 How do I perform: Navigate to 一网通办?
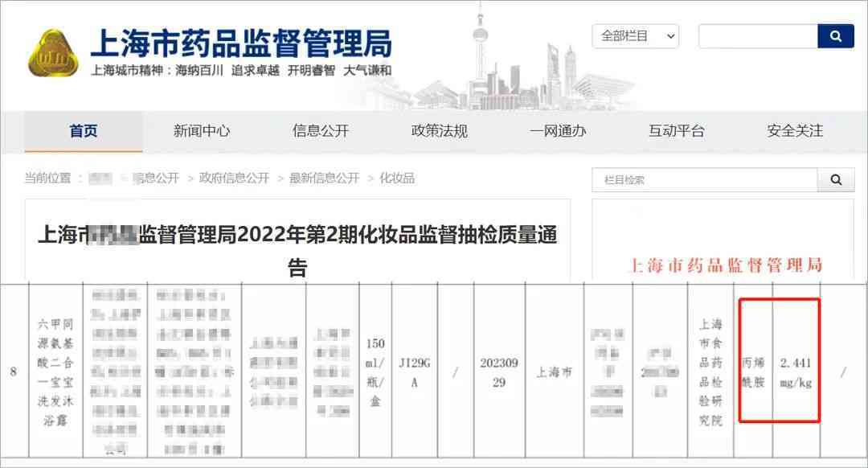pos(558,131)
